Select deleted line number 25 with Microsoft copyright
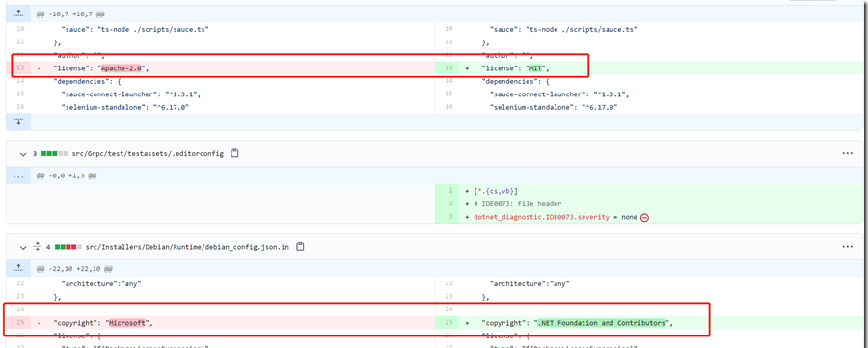The height and width of the screenshot is (348, 868). 21,323
